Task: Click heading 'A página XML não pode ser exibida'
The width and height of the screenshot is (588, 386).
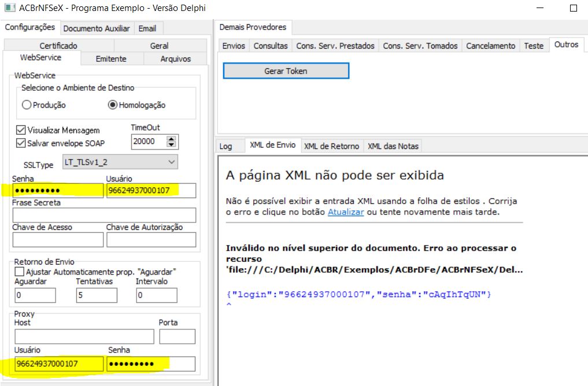Action: coord(335,176)
